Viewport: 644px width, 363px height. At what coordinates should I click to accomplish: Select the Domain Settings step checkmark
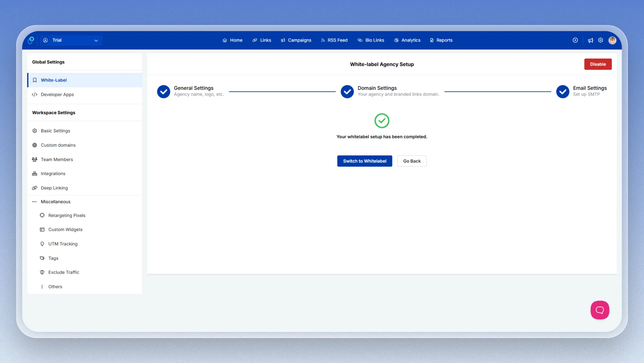pos(347,91)
